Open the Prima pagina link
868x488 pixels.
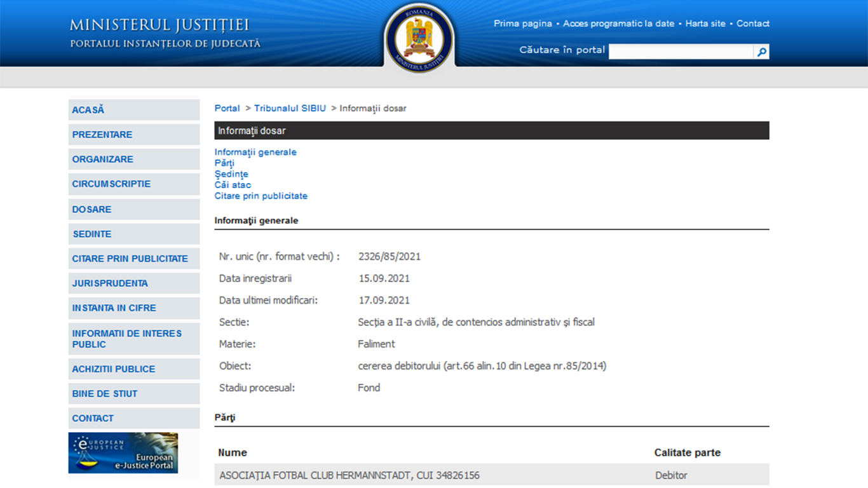(x=523, y=24)
